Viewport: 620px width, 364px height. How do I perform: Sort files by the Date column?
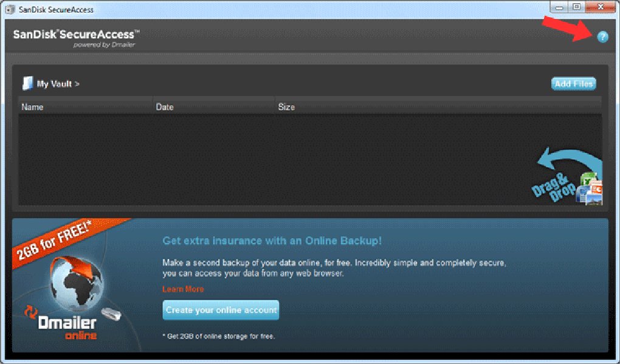click(163, 106)
